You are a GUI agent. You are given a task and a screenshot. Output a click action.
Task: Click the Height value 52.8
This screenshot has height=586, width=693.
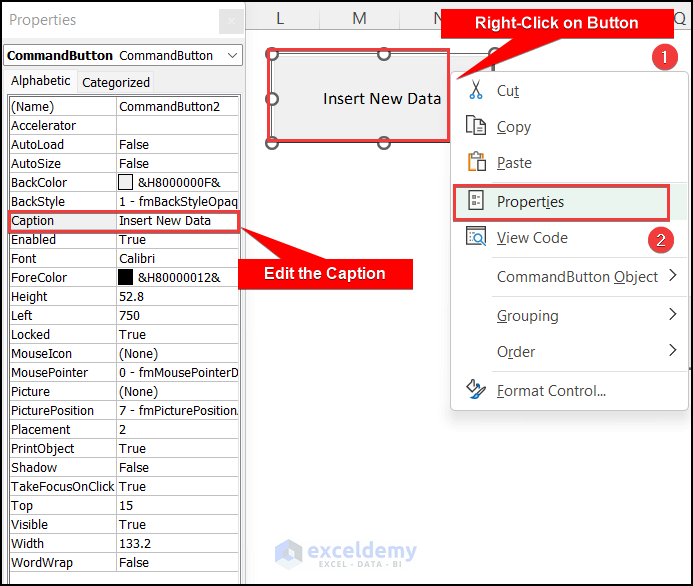click(x=178, y=297)
